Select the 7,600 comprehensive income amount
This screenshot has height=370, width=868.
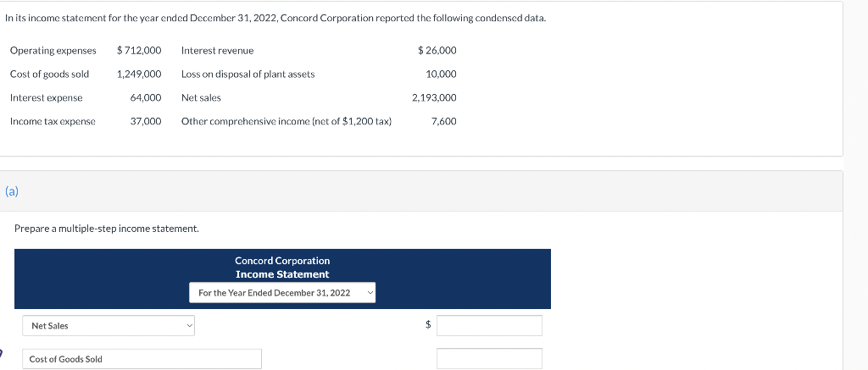coord(443,122)
